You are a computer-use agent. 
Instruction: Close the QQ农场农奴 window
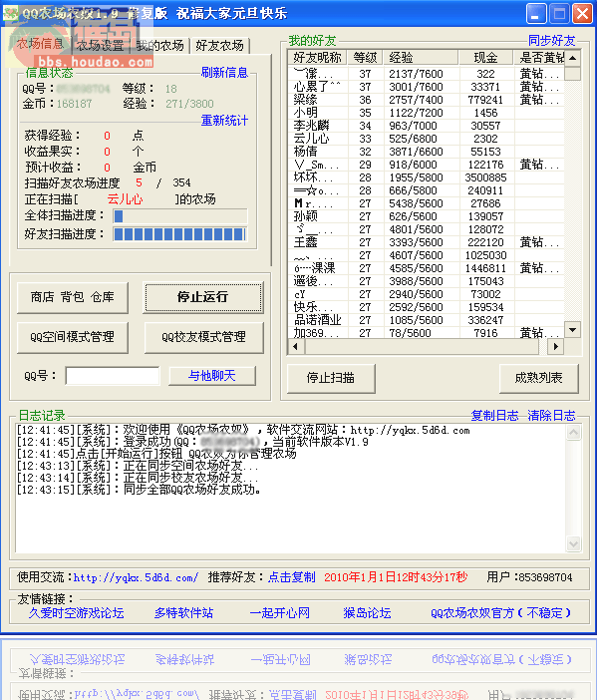click(582, 13)
